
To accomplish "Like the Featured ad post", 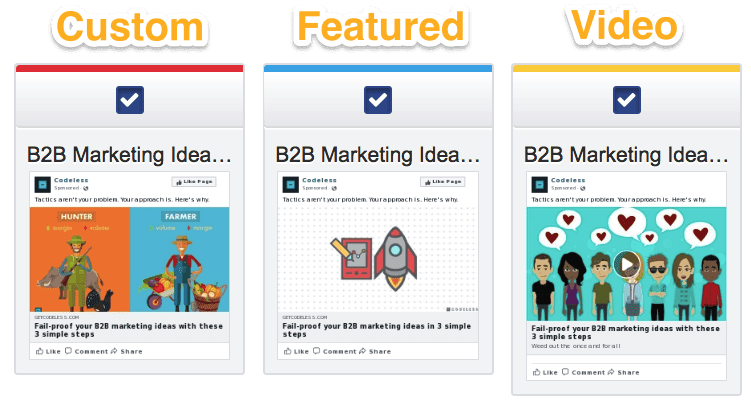I will 296,351.
